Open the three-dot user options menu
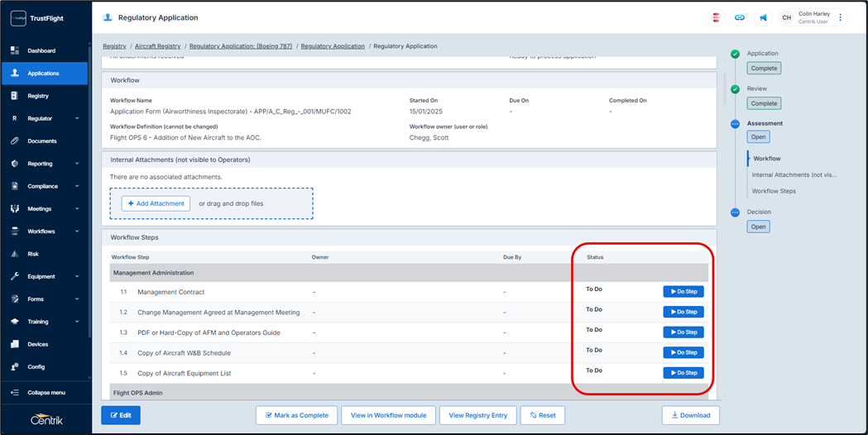 pyautogui.click(x=841, y=17)
